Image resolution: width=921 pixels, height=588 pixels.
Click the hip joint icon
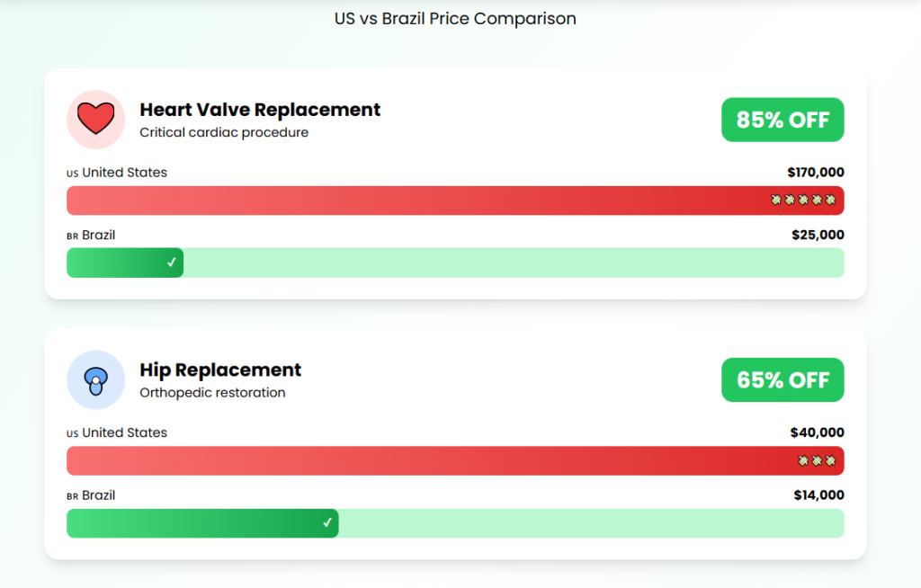pyautogui.click(x=95, y=380)
